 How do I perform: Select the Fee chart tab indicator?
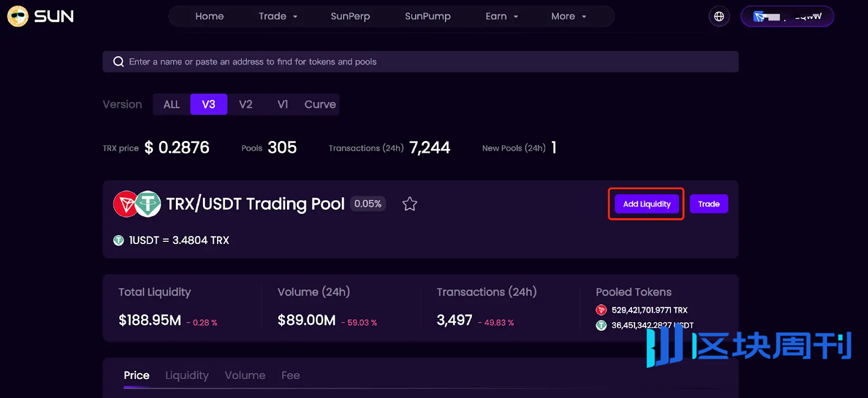(290, 375)
